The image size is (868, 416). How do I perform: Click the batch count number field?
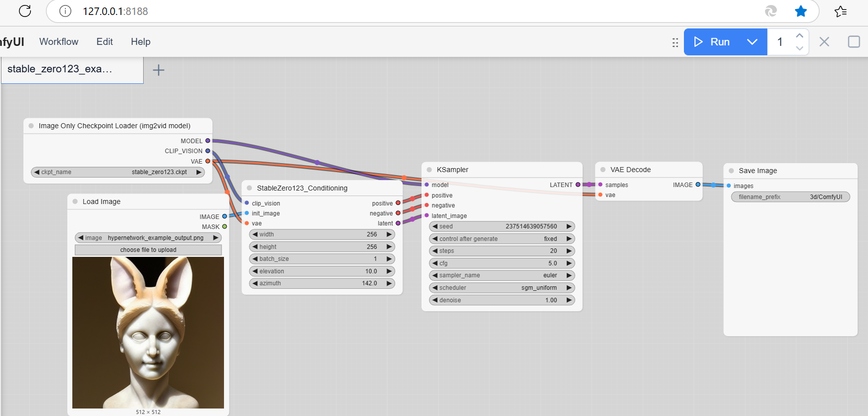point(780,42)
